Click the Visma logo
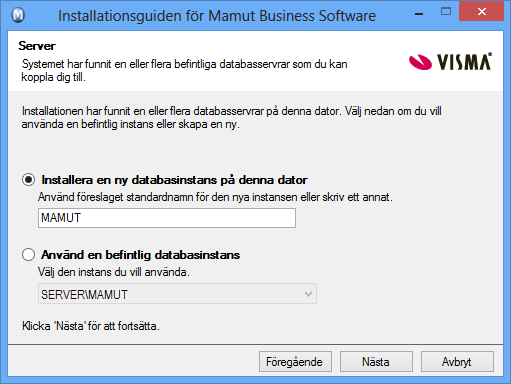This screenshot has width=511, height=384. 450,61
